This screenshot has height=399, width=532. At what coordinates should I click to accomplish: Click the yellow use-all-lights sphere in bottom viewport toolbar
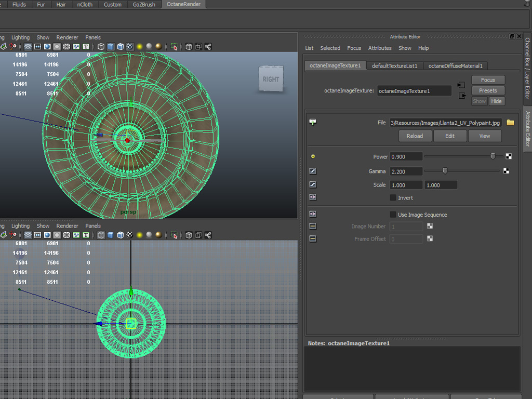pyautogui.click(x=140, y=235)
